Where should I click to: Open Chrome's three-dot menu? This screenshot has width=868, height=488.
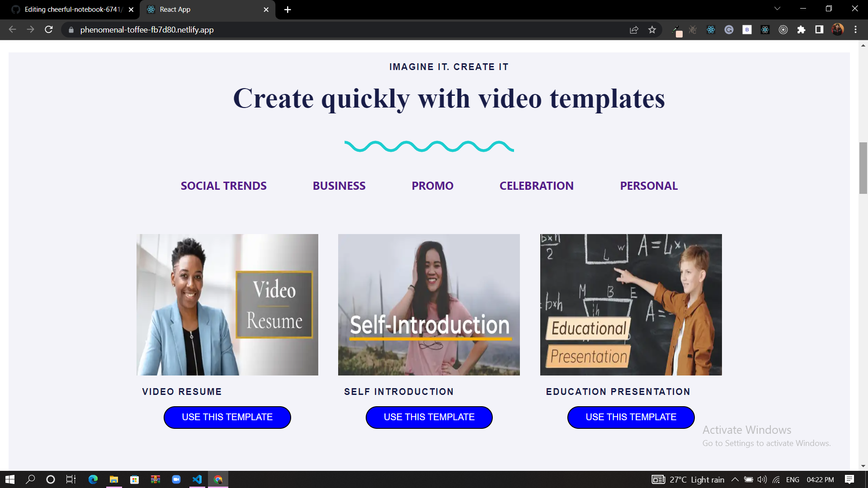coord(856,30)
